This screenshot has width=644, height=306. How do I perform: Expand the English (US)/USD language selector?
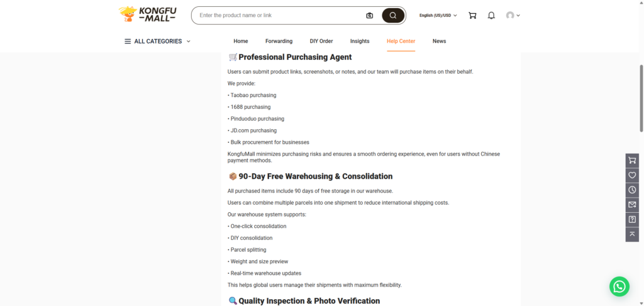tap(438, 15)
